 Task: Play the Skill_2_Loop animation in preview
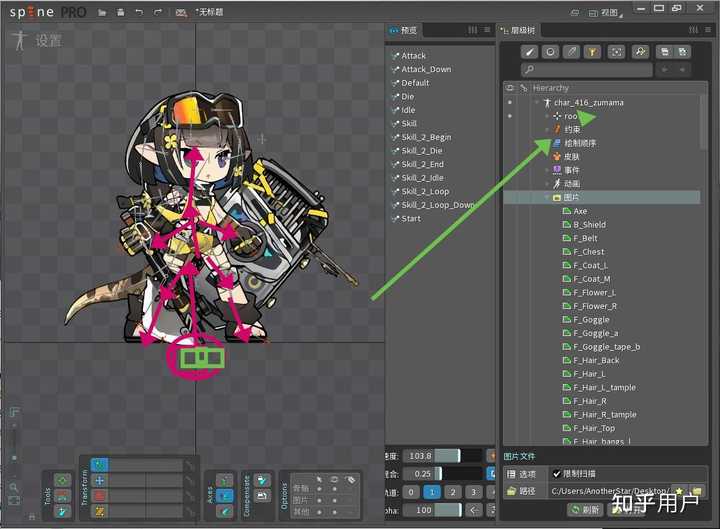[425, 191]
